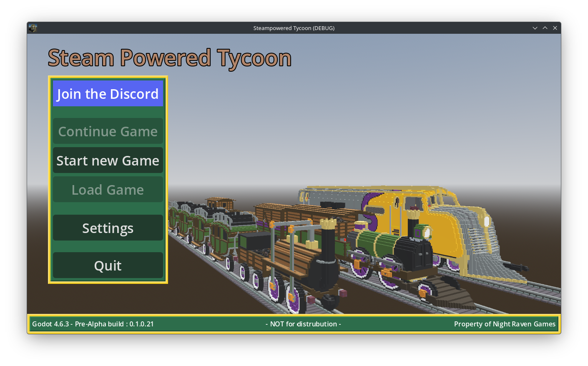Screen dimensions: 588x366
Task: Close the Steampowered Tycoon window
Action: (x=555, y=28)
